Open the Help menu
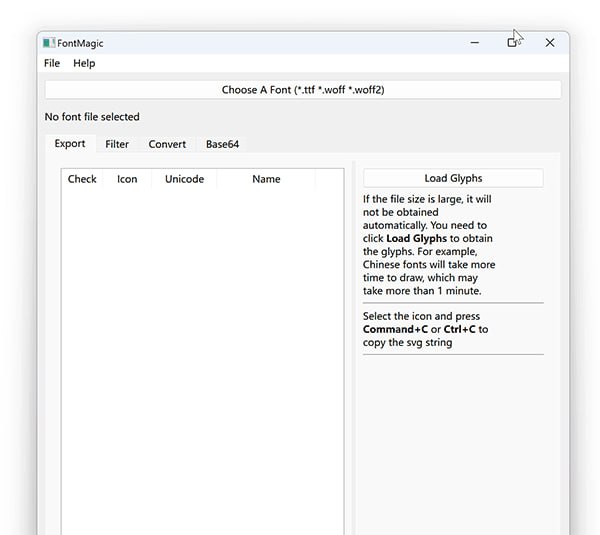The image size is (600, 535). point(85,63)
